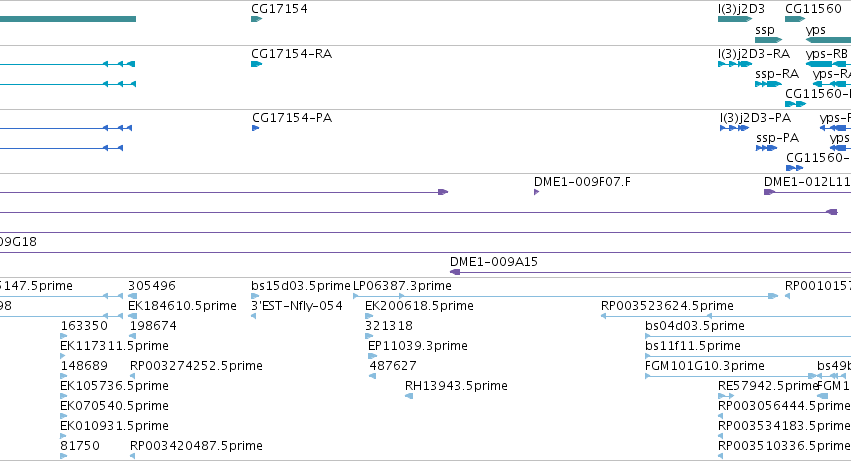Image resolution: width=851 pixels, height=461 pixels.
Task: Select the CG17154-PA protein glyph
Action: 256,128
